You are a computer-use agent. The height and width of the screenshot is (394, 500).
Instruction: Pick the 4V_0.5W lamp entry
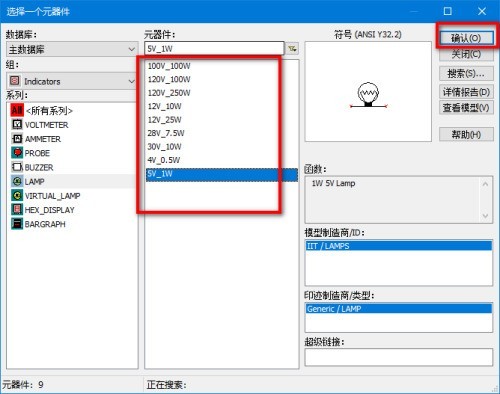coord(164,160)
